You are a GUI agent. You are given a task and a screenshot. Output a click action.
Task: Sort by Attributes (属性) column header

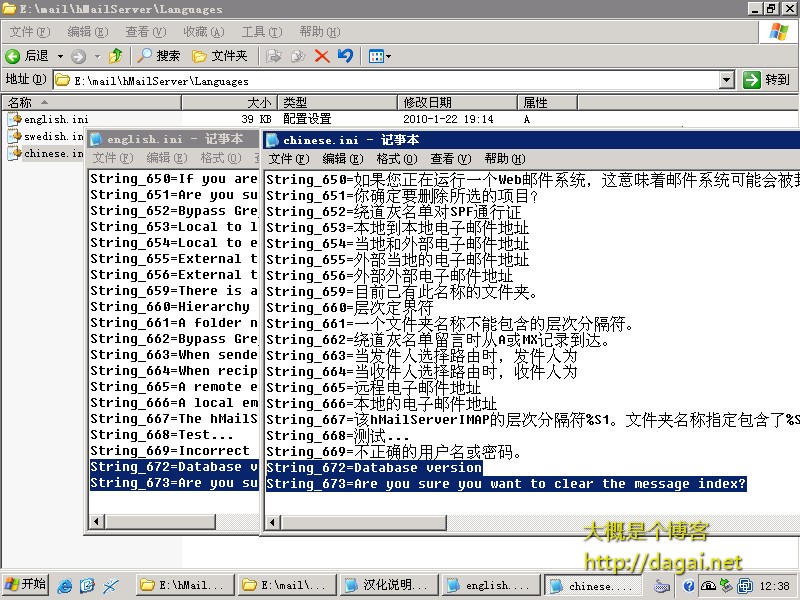click(547, 103)
